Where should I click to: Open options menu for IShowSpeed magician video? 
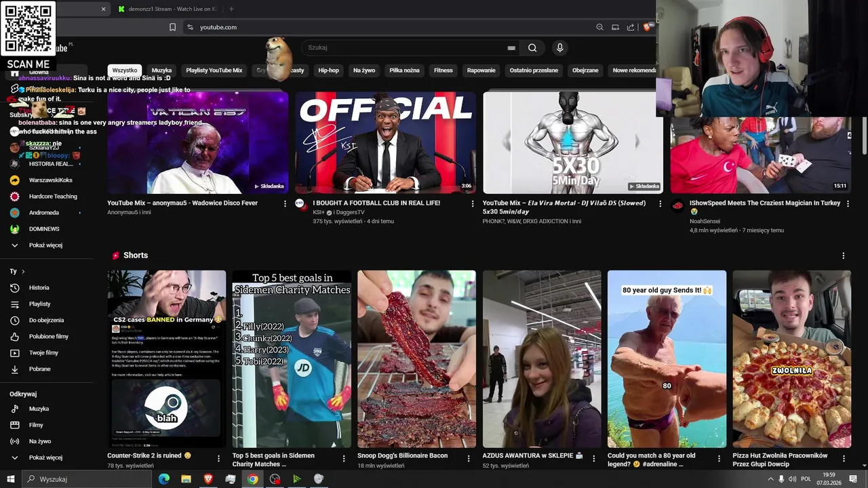848,203
